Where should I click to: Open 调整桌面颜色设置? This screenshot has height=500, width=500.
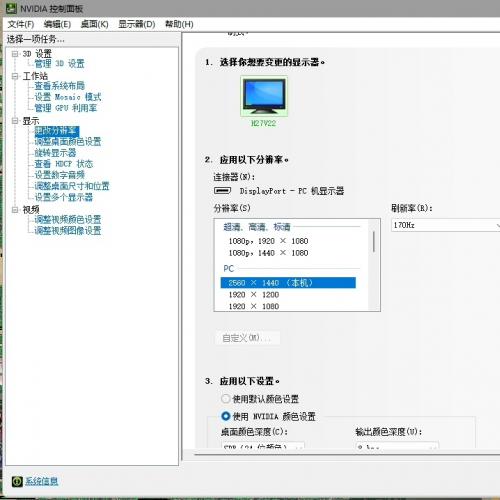[68, 142]
